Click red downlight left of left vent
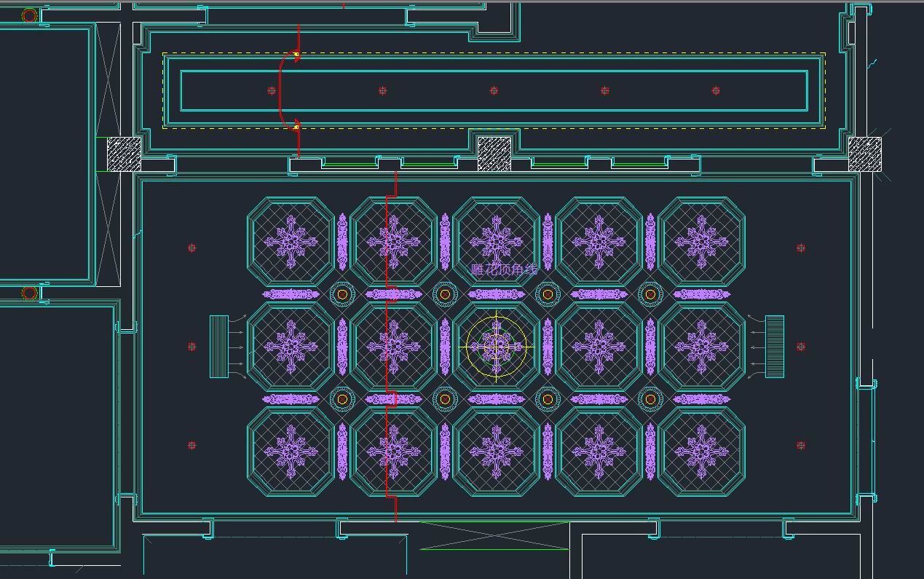 [192, 347]
